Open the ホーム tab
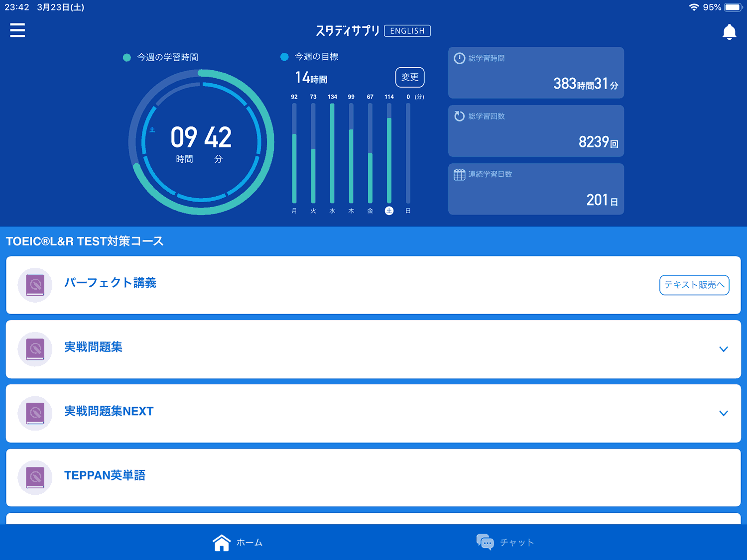This screenshot has height=560, width=747. tap(238, 542)
